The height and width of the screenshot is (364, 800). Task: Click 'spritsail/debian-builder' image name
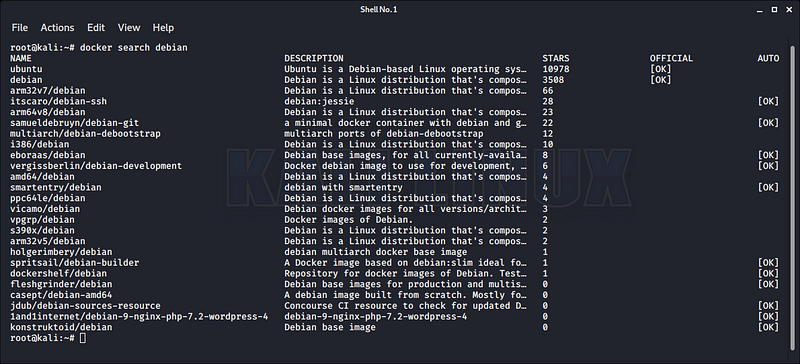(x=74, y=262)
